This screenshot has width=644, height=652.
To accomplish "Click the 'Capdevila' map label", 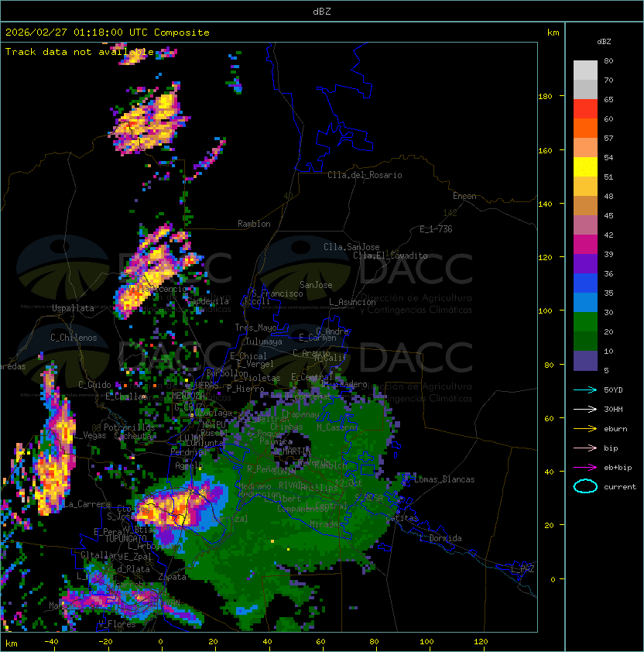I will (x=208, y=301).
